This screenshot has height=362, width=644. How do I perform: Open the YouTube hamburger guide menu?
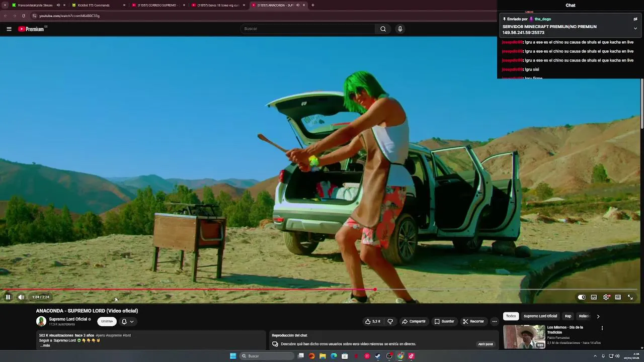click(x=9, y=29)
